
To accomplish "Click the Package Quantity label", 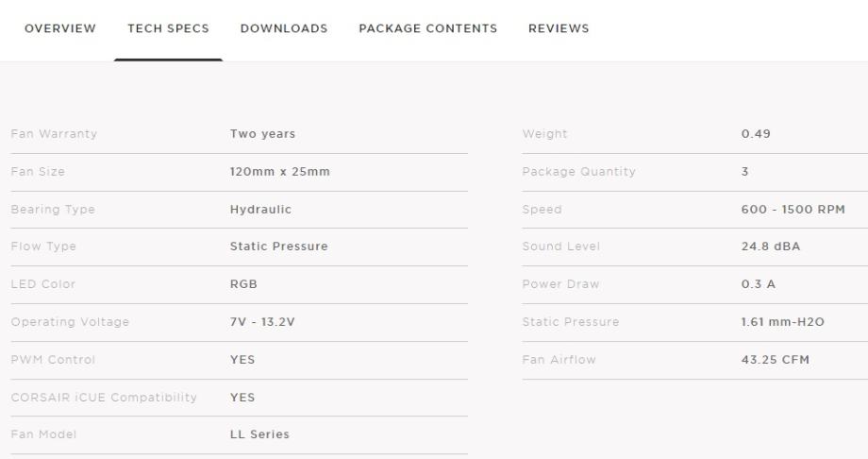I will (x=578, y=172).
